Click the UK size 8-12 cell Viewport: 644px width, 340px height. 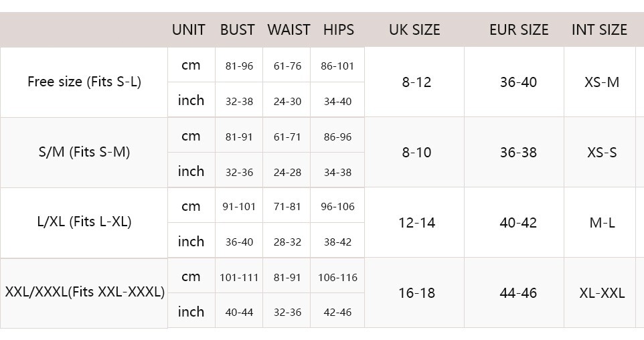point(416,82)
